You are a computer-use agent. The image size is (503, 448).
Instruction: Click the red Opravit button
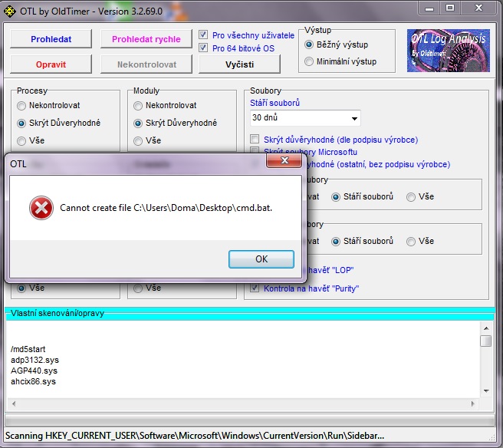tap(51, 64)
